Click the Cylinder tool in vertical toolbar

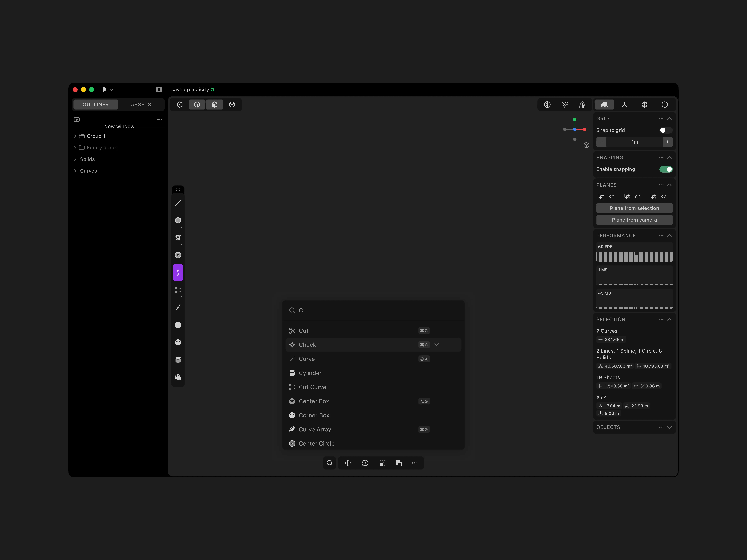click(x=178, y=360)
